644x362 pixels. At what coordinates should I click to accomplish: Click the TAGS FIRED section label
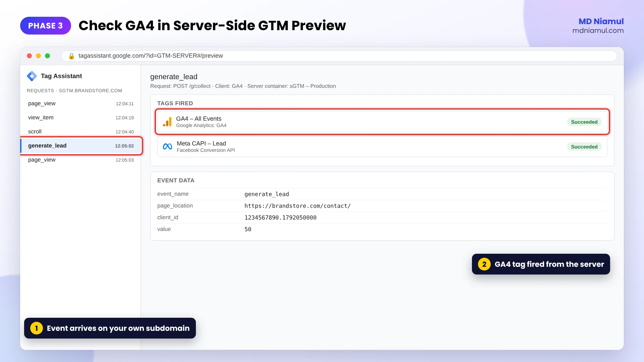point(175,104)
